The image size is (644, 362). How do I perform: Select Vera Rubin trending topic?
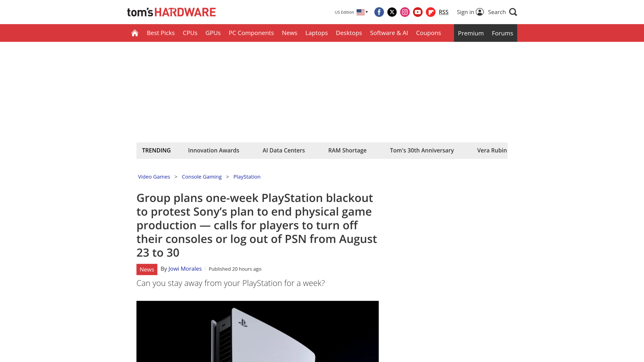pos(492,150)
